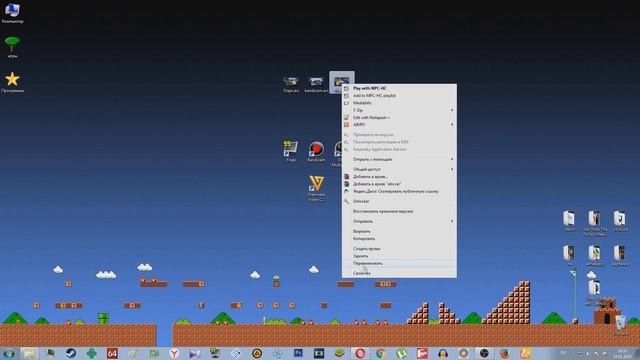Select the Программы star icon
The height and width of the screenshot is (360, 640).
click(x=12, y=82)
